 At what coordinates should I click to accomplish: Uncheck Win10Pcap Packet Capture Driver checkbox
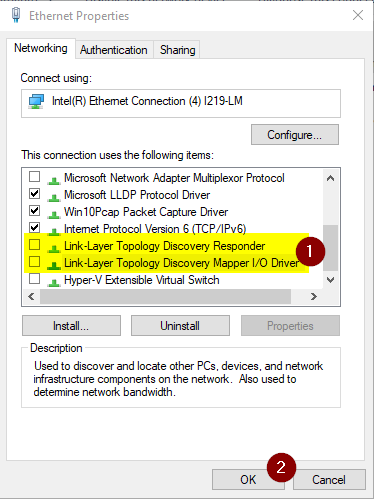pyautogui.click(x=35, y=211)
